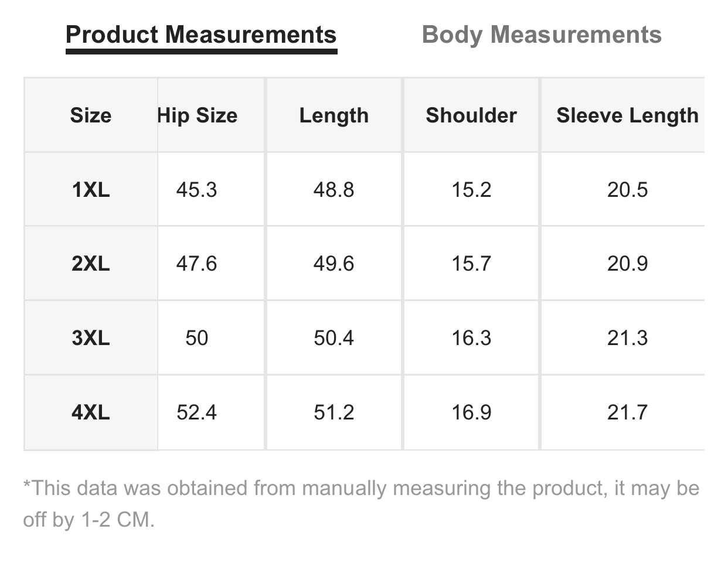728x563 pixels.
Task: Switch to the Product Measurements tab
Action: click(x=201, y=35)
